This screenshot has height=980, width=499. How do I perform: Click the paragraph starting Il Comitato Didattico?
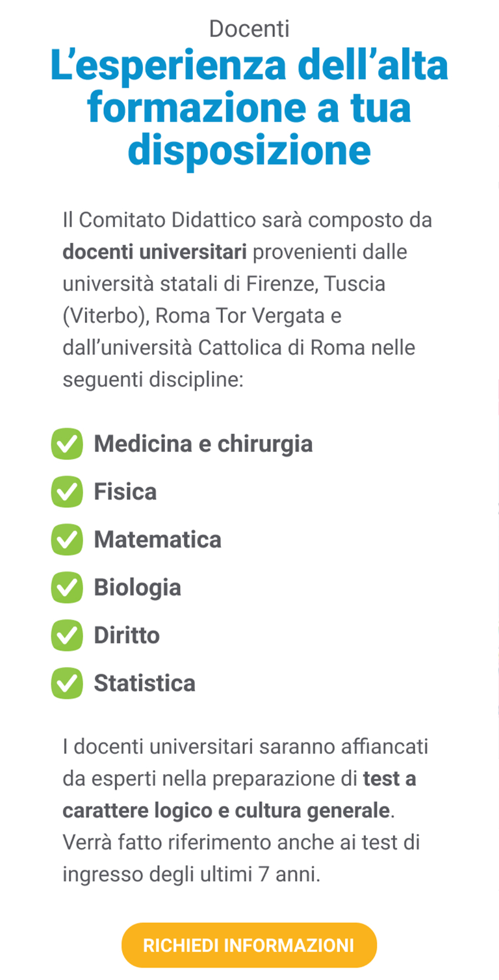(x=248, y=300)
